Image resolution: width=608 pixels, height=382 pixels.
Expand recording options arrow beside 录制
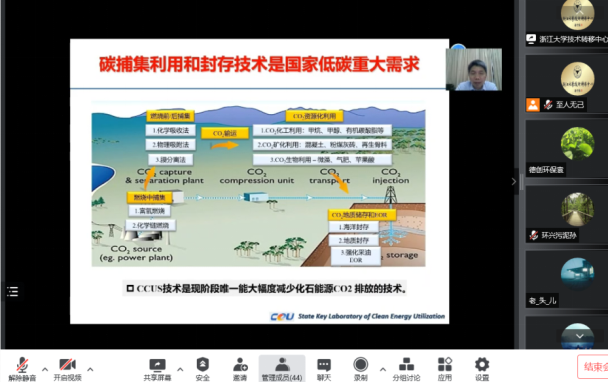tap(383, 369)
